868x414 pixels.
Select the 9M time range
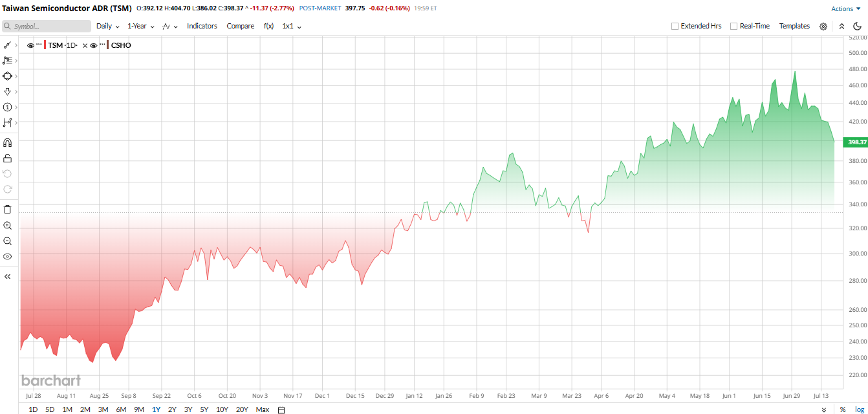pyautogui.click(x=138, y=409)
